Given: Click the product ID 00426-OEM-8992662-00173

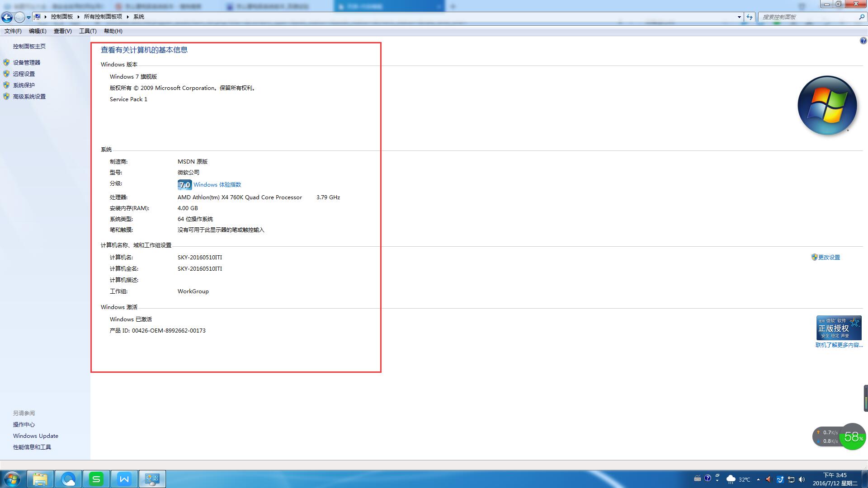Looking at the screenshot, I should 169,330.
